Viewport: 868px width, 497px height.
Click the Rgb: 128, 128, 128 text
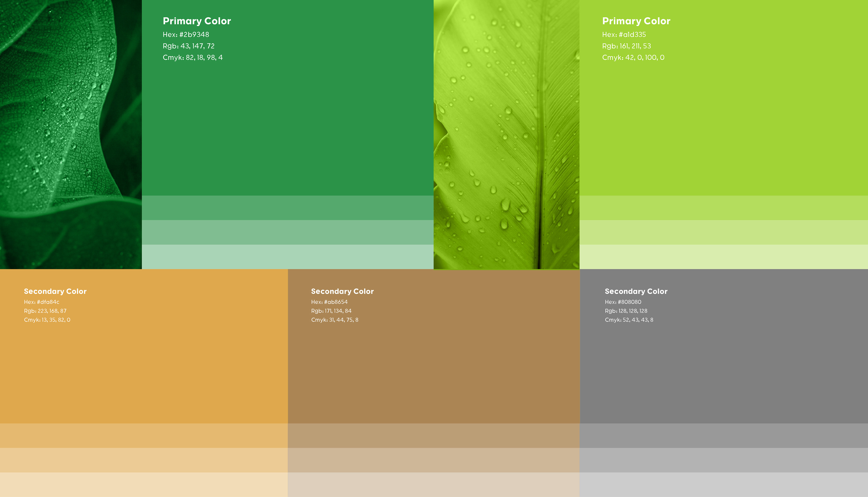coord(626,311)
